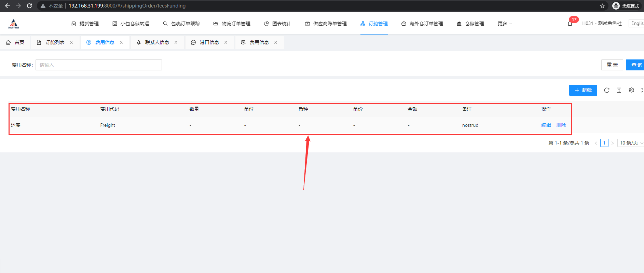644x273 pixels.
Task: Expand the 更多 menu
Action: click(504, 24)
